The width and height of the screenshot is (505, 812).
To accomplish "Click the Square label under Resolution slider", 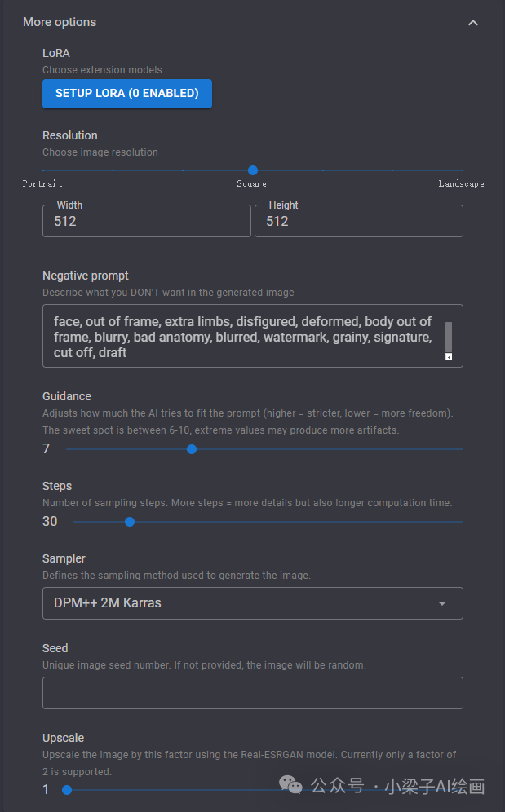I will [252, 184].
